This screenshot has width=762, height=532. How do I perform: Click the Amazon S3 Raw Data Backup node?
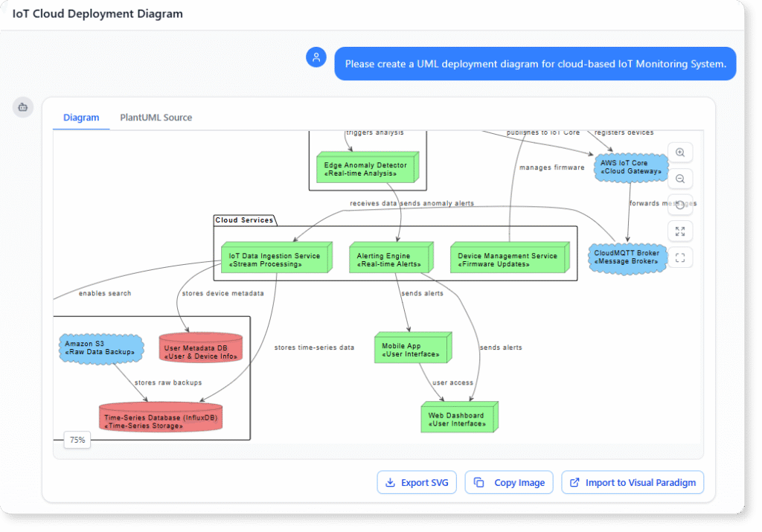(101, 347)
